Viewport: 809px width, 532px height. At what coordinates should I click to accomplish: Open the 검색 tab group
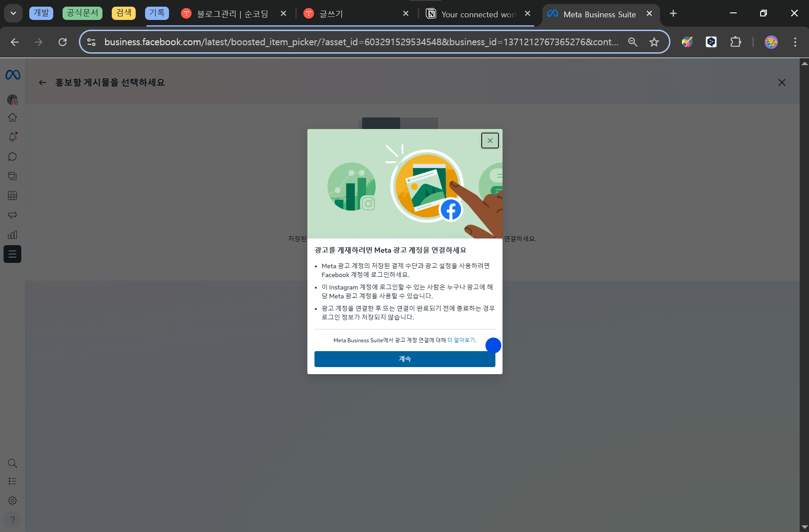tap(124, 13)
